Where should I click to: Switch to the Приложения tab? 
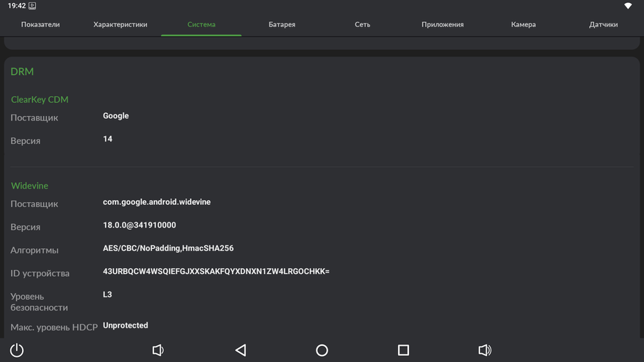click(442, 24)
